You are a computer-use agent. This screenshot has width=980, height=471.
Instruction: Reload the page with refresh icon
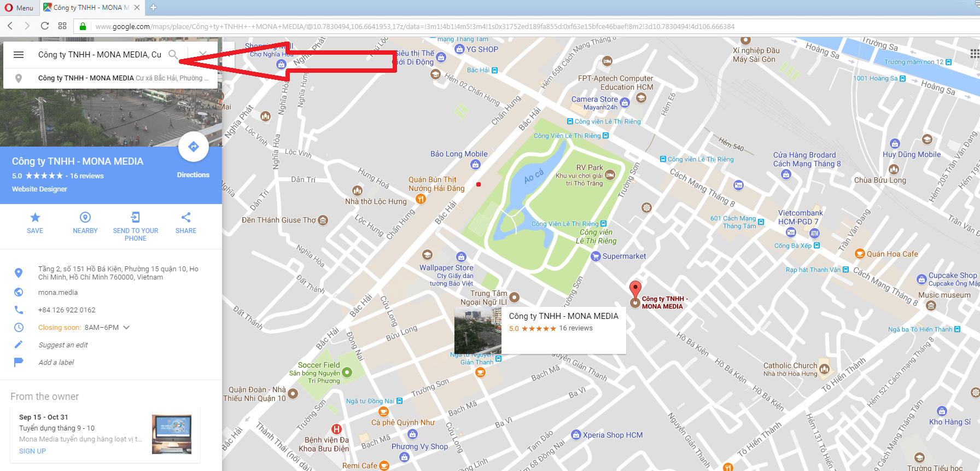click(x=45, y=26)
